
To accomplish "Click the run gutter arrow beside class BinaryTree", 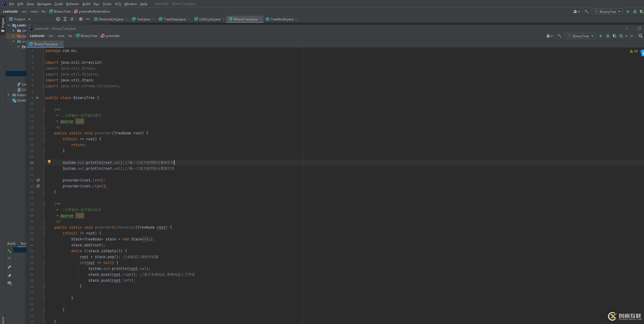I will pos(37,98).
